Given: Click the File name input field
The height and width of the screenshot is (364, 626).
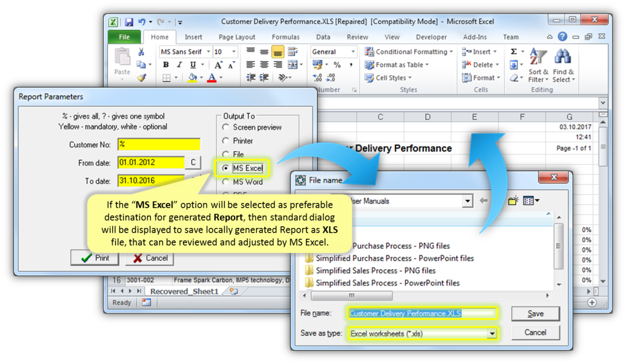Looking at the screenshot, I should pos(423,314).
